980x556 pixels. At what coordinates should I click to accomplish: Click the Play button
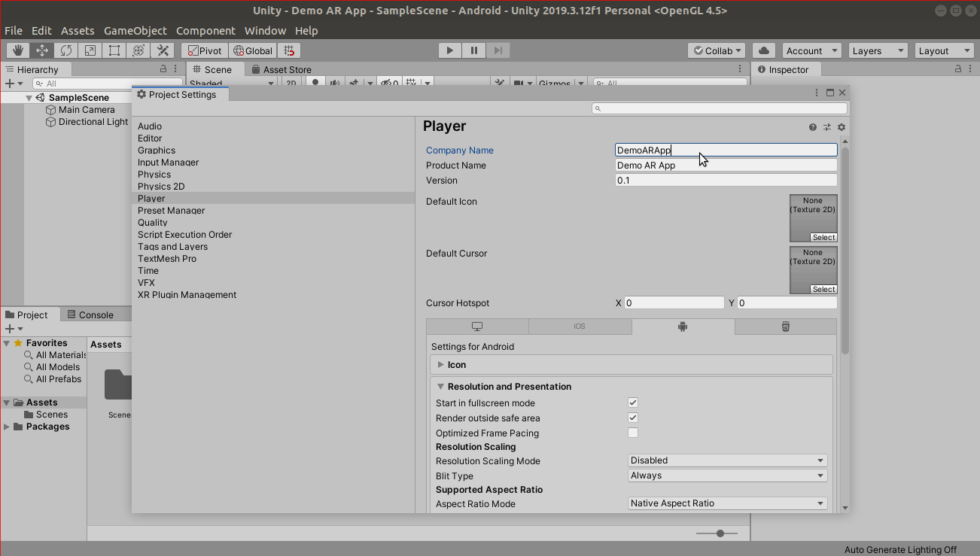[449, 50]
